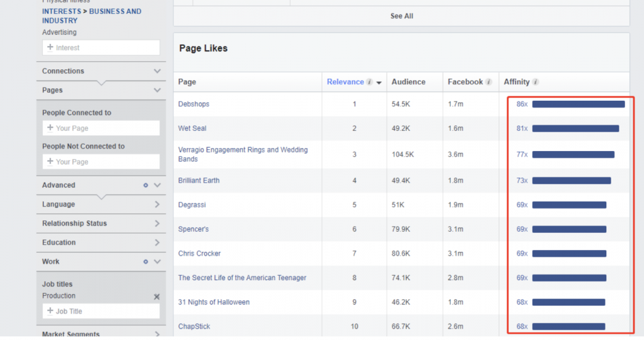The image size is (644, 340).
Task: Expand the Language section
Action: pos(157,205)
